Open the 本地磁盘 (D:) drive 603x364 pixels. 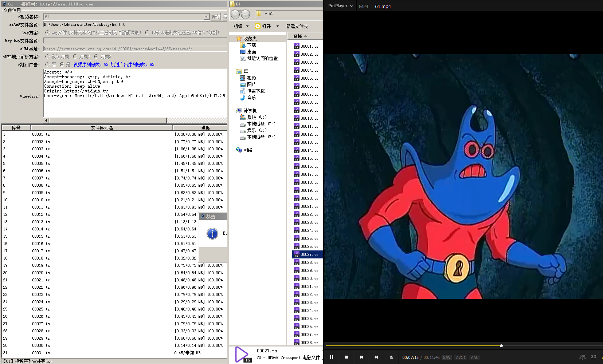point(258,124)
